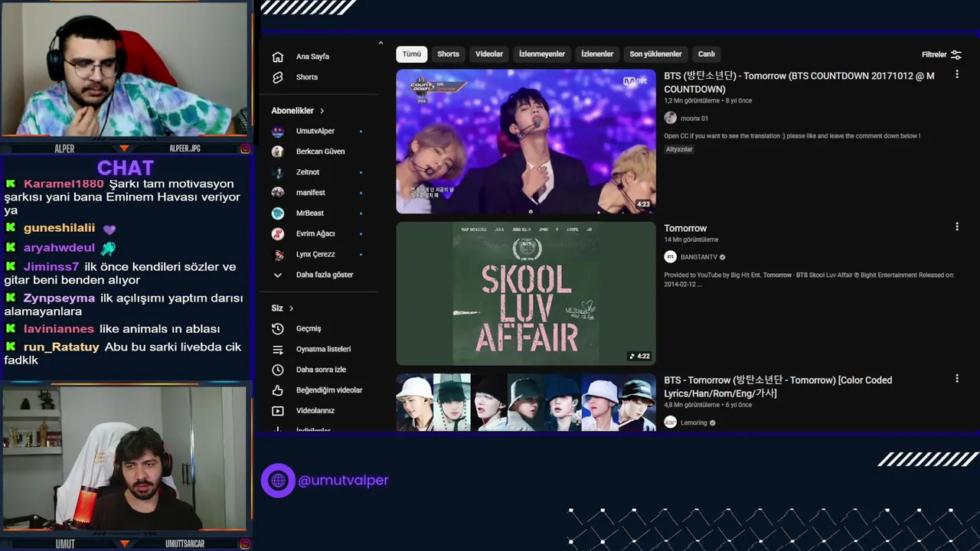The image size is (980, 551).
Task: Open the Lemoring channel name
Action: click(x=694, y=422)
